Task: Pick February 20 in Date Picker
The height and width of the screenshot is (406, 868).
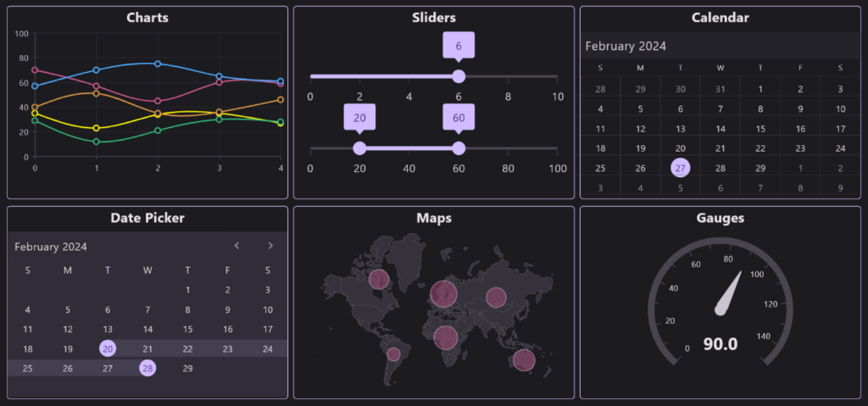Action: 108,348
